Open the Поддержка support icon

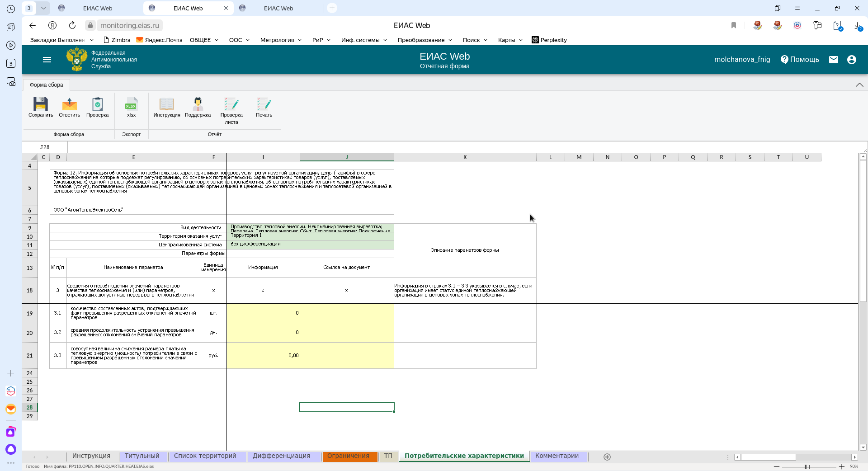(x=198, y=105)
